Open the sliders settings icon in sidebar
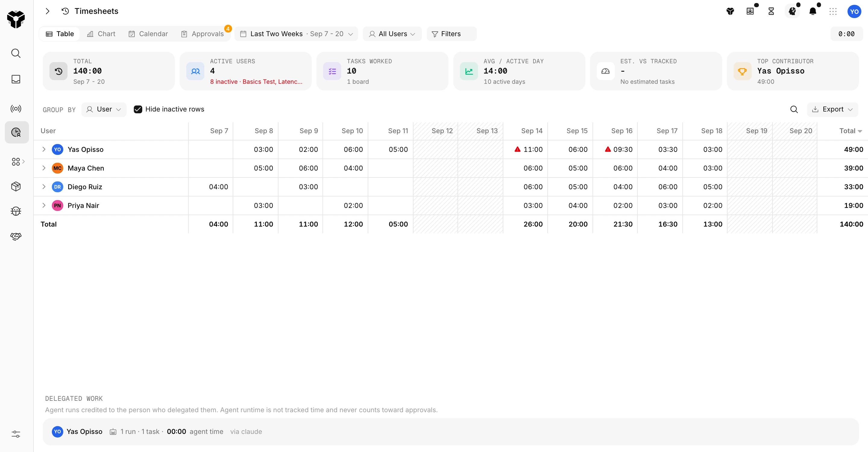The height and width of the screenshot is (452, 868). (16, 434)
